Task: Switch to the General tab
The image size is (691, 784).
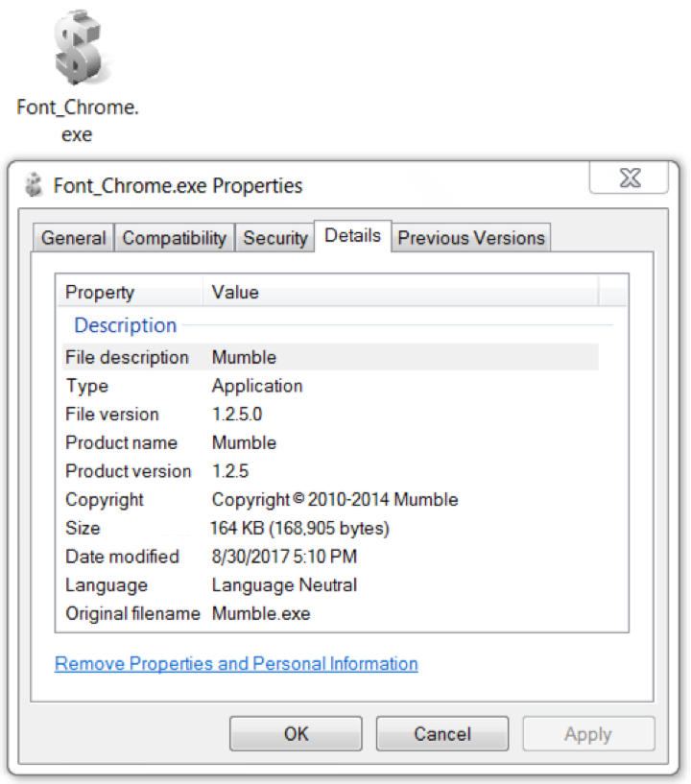Action: (x=74, y=237)
